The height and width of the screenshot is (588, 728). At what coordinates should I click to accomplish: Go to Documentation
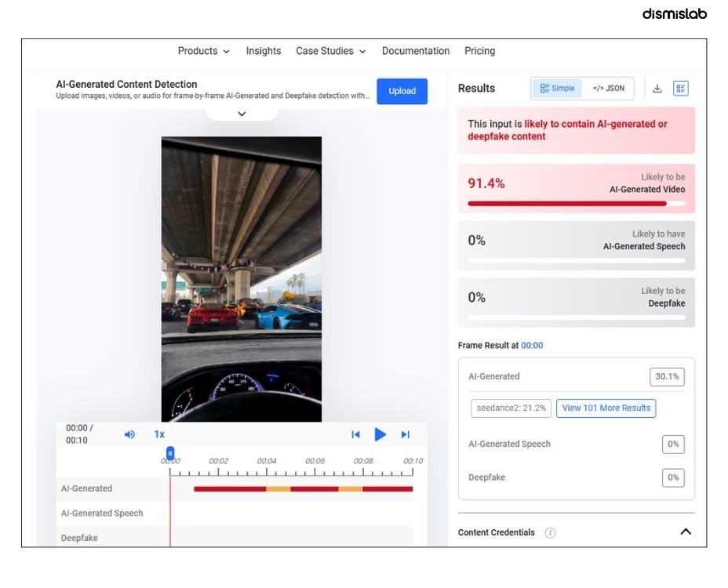click(x=416, y=51)
